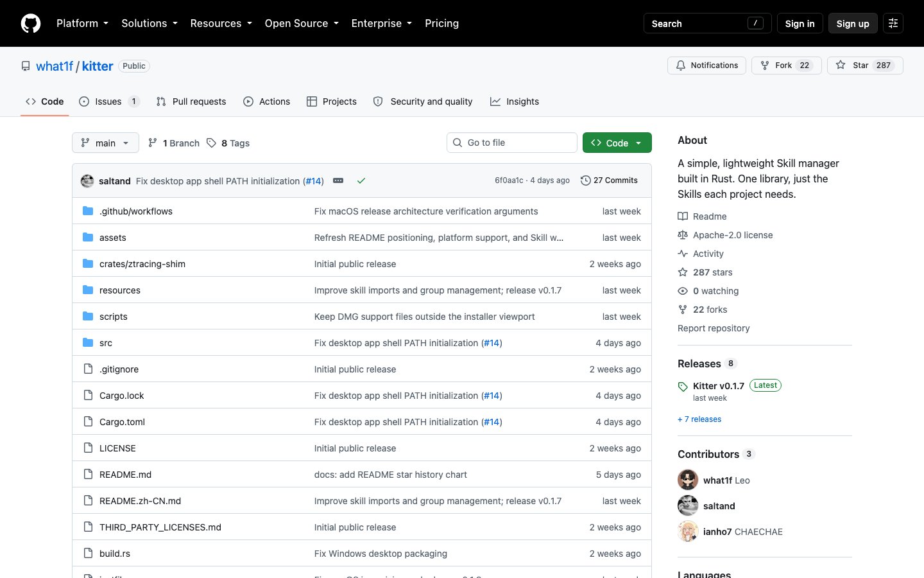
Task: View the 1 Branch link
Action: (x=174, y=143)
